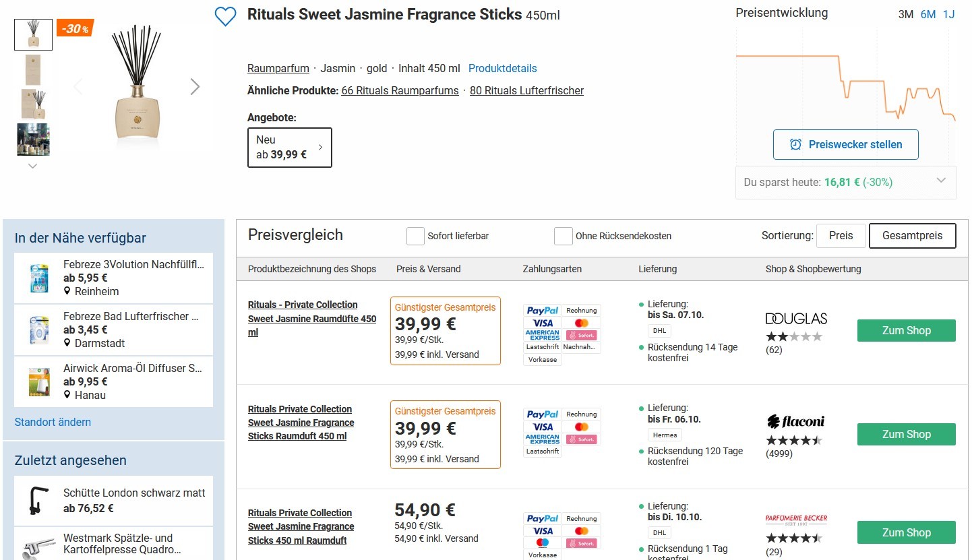Click the 54,90 € price of Parfümerie Becker
The width and height of the screenshot is (972, 560).
425,509
